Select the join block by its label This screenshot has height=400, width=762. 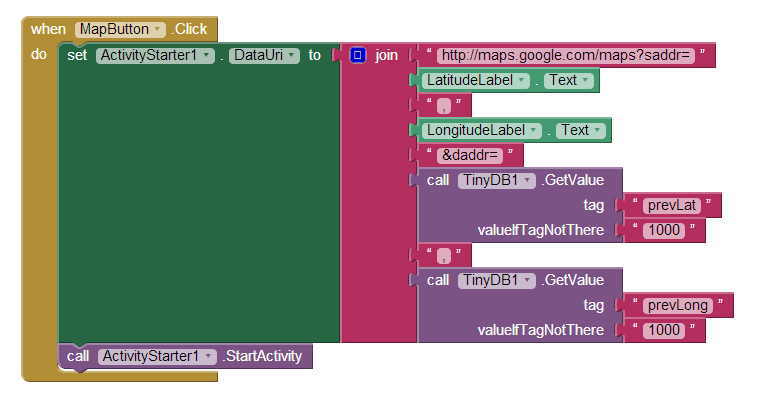(387, 55)
